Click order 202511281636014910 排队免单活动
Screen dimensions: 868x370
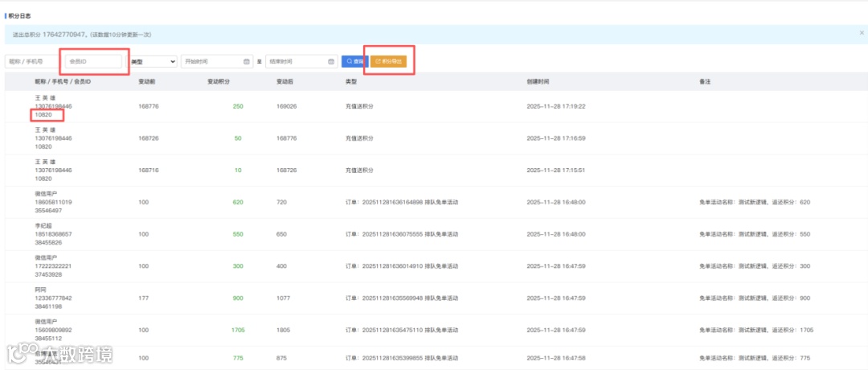(402, 266)
